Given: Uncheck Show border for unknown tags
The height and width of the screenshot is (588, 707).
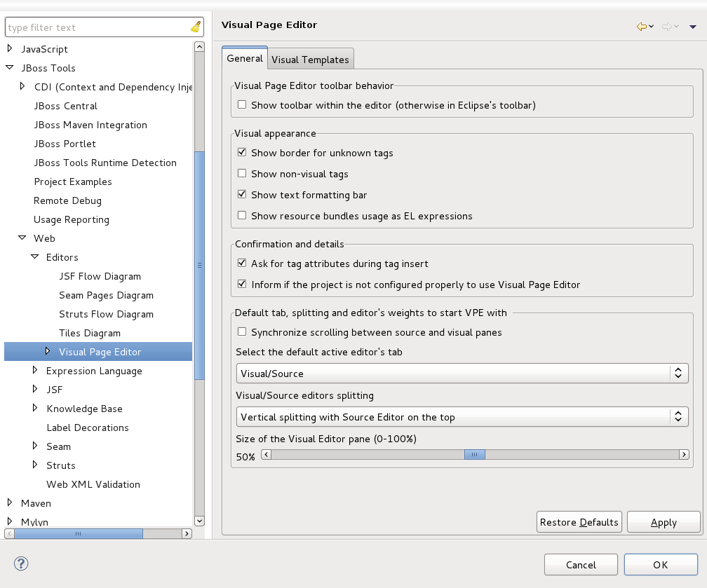Looking at the screenshot, I should pyautogui.click(x=242, y=152).
